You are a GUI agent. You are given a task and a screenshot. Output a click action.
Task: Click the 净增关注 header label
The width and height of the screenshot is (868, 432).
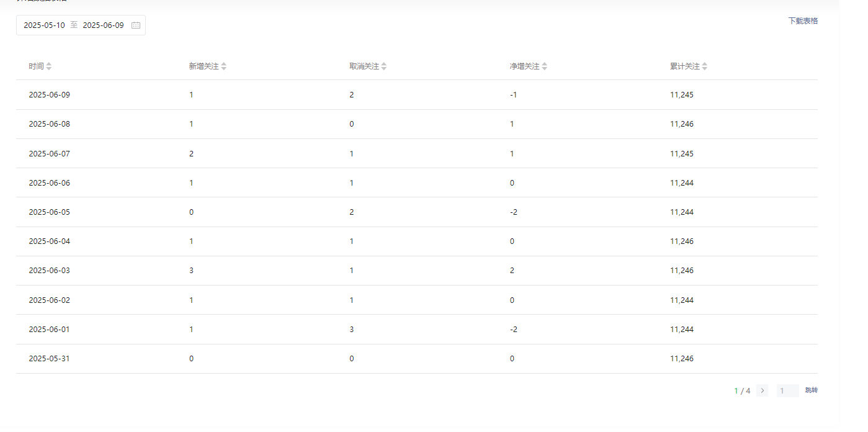coord(525,66)
